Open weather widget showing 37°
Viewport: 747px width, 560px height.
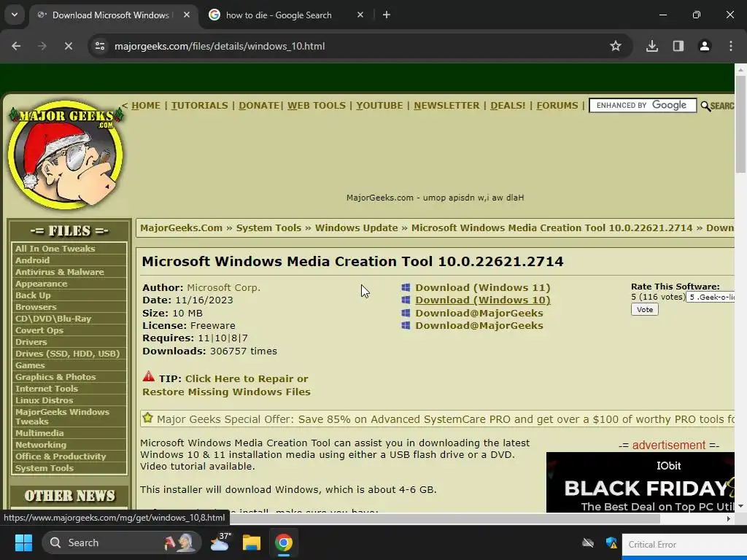click(x=220, y=542)
